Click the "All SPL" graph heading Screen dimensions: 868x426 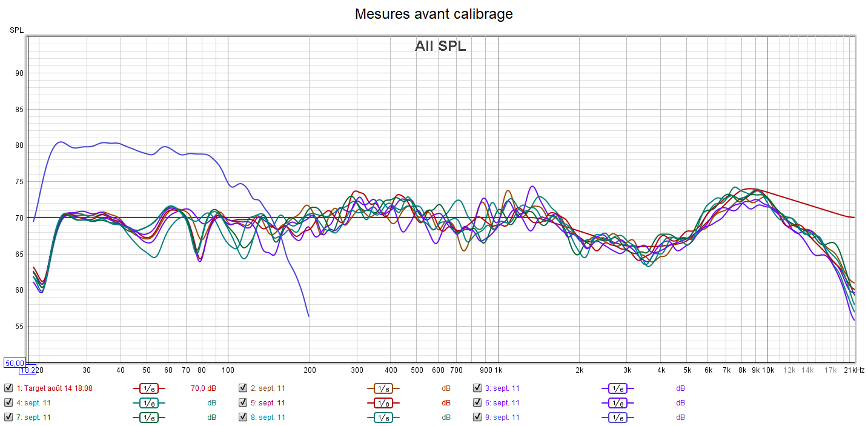(x=440, y=46)
